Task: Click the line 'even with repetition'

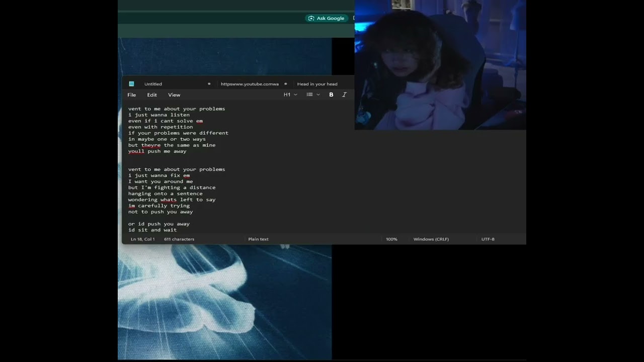Action: tap(160, 127)
